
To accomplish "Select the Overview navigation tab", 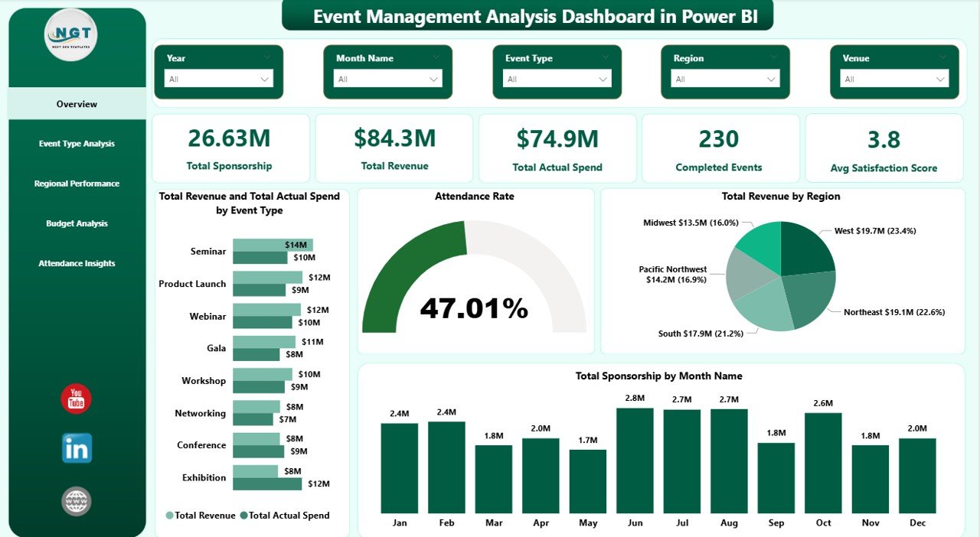I will (x=76, y=103).
